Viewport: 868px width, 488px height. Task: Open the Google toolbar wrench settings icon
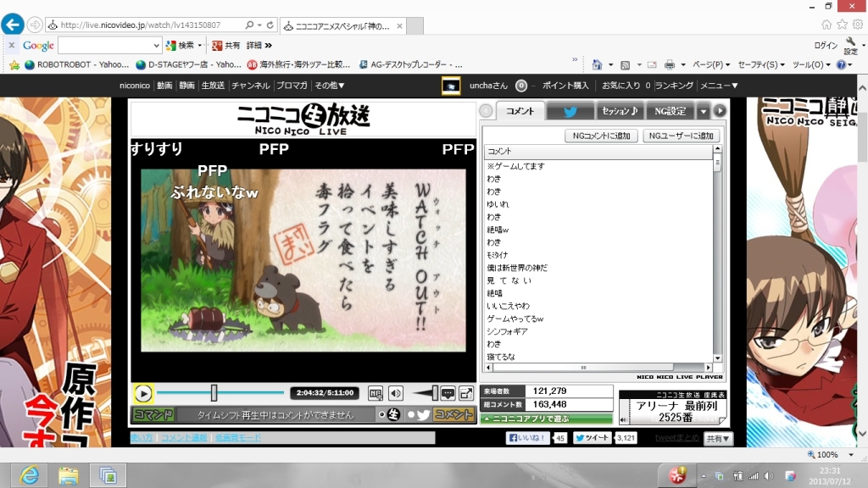click(850, 46)
